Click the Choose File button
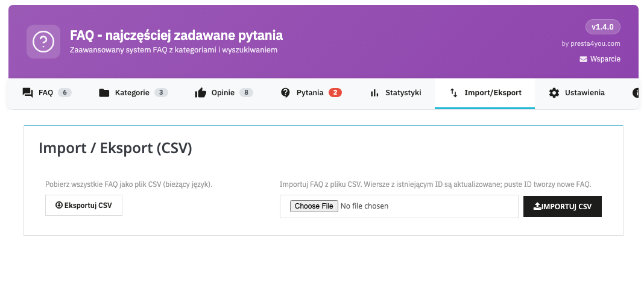The width and height of the screenshot is (644, 296). [x=314, y=206]
